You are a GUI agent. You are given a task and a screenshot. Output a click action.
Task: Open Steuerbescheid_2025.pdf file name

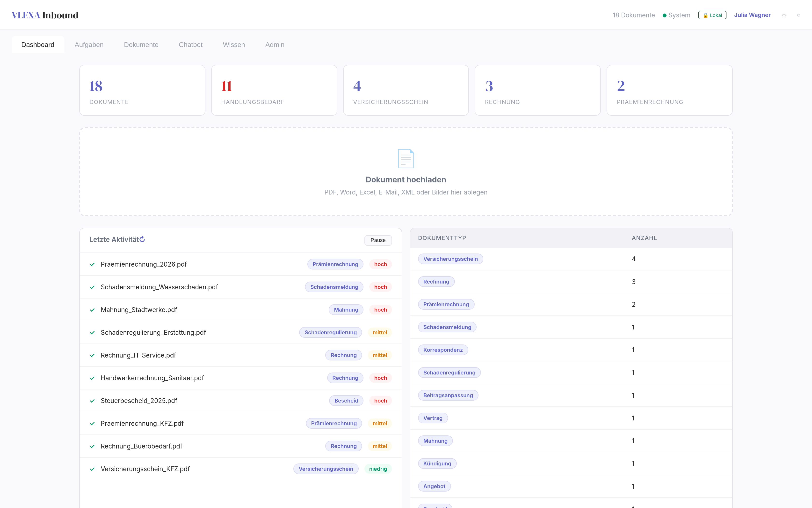pyautogui.click(x=139, y=401)
